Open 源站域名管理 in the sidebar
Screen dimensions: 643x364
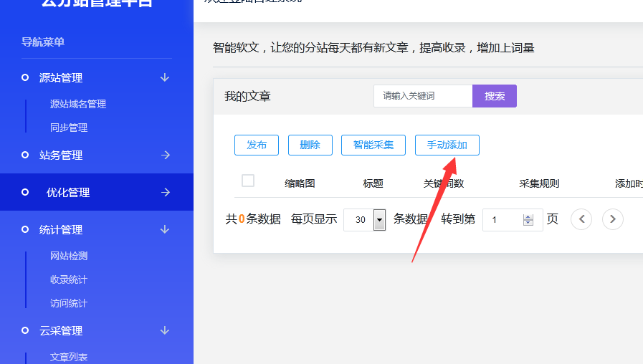(x=78, y=104)
